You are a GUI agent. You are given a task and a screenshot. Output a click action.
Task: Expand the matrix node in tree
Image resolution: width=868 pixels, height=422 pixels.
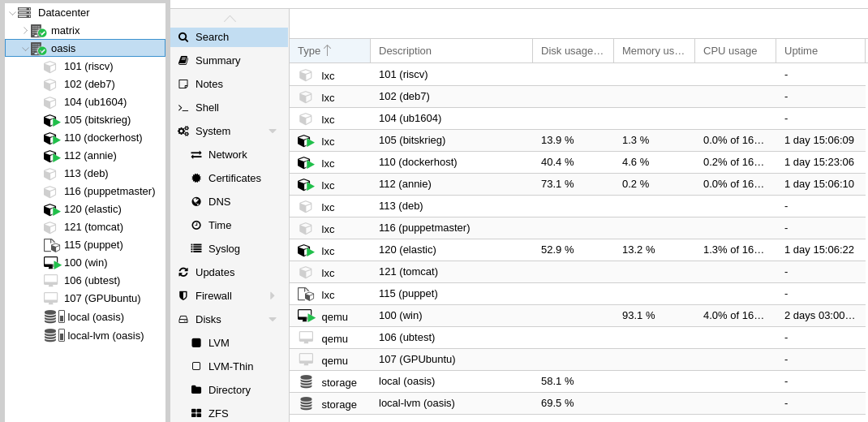[x=25, y=31]
